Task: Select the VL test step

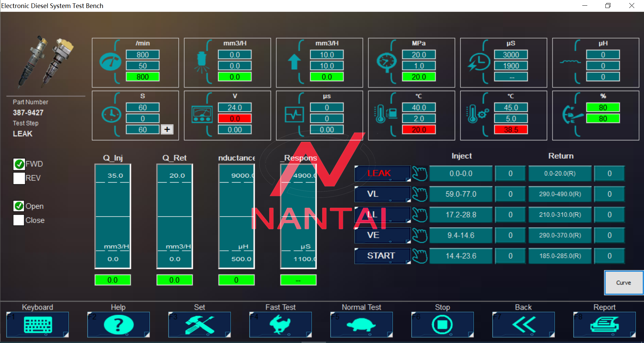Action: coord(382,194)
